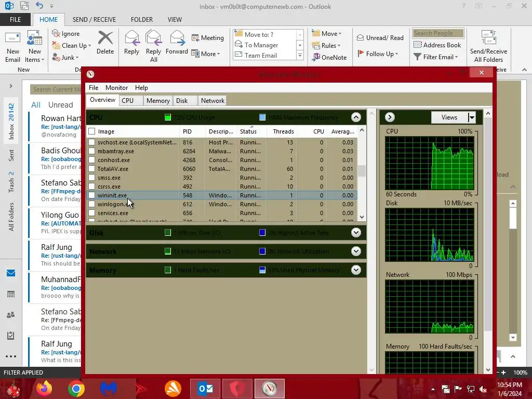Open People view in Outlook sidebar
This screenshot has width=532, height=399.
(x=11, y=315)
